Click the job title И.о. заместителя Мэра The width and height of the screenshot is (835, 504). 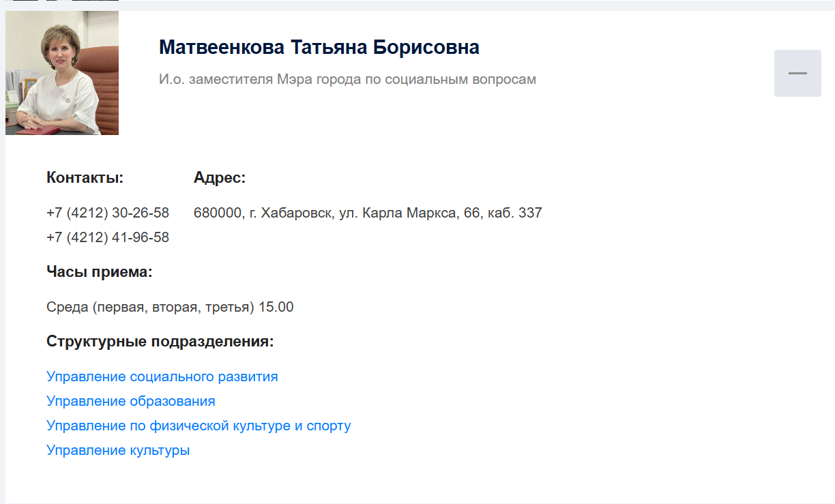[x=347, y=79]
